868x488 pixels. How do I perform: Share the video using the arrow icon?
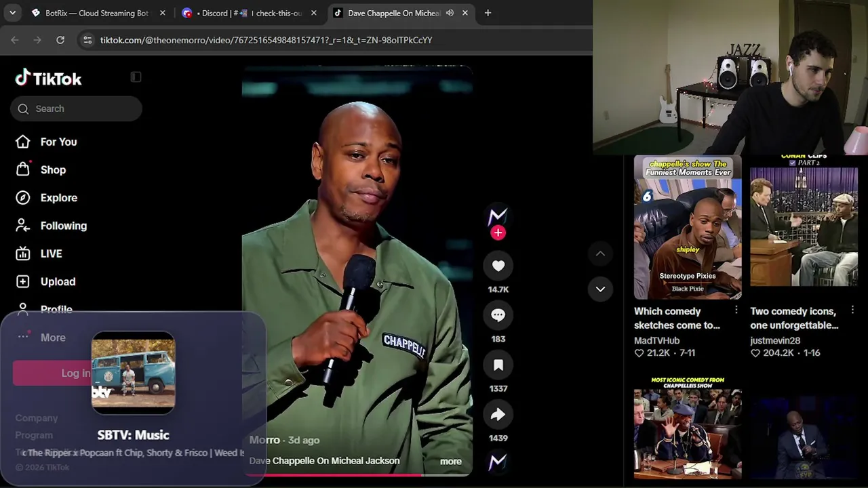(x=498, y=414)
